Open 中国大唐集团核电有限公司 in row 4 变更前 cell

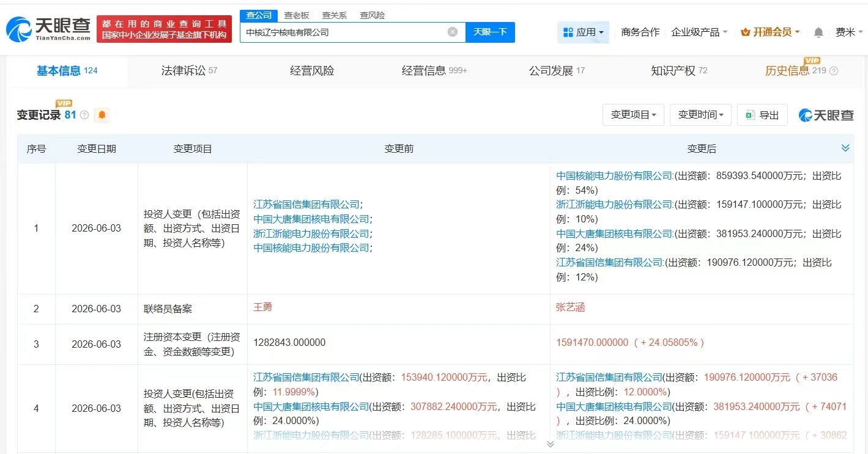pyautogui.click(x=311, y=407)
